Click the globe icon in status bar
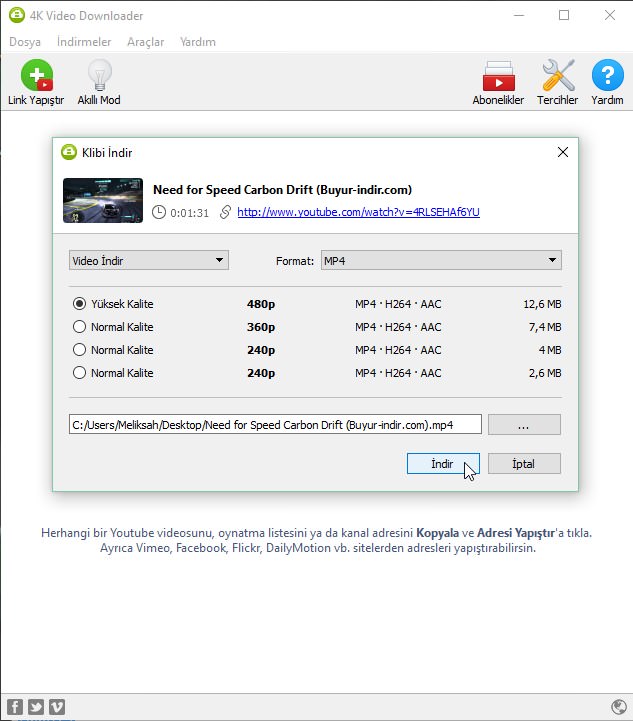This screenshot has width=633, height=721. [619, 707]
